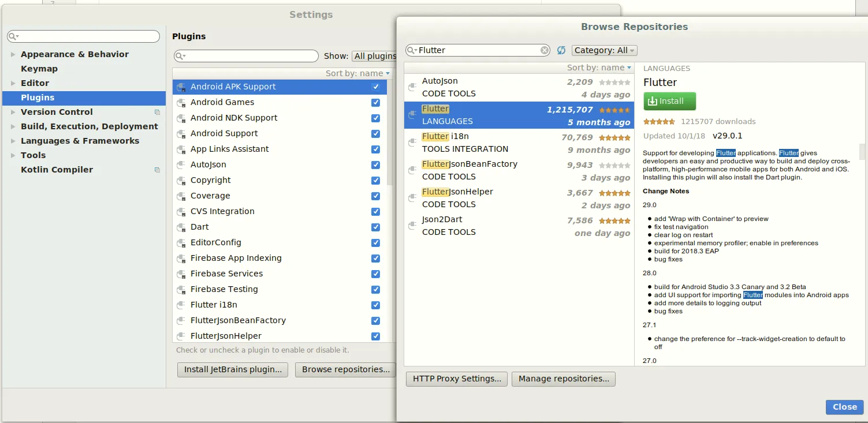Select the Json2Dart row in Browse Repositories
The image size is (868, 423).
click(x=519, y=226)
